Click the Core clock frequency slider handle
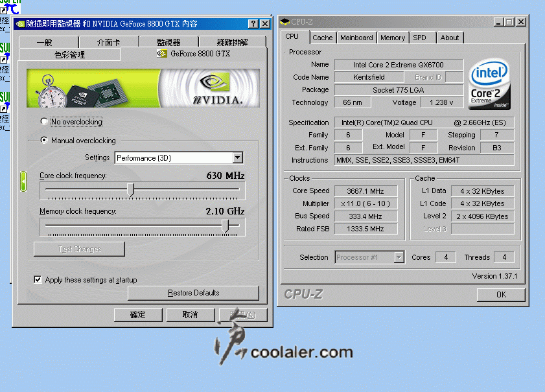 (x=131, y=190)
